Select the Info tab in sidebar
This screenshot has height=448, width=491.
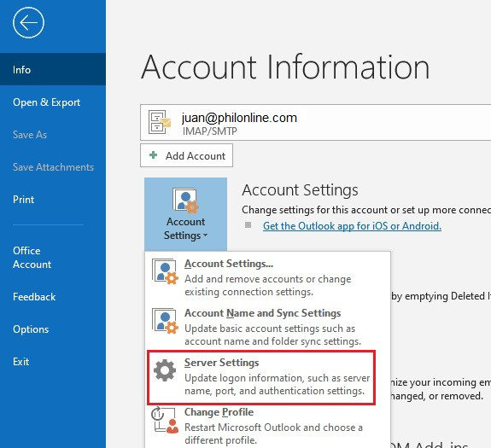[53, 69]
